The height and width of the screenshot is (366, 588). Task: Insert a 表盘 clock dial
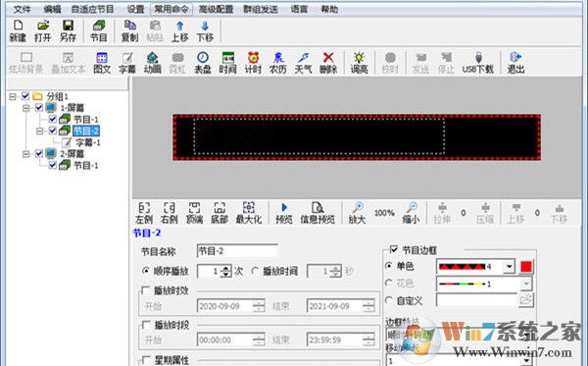pyautogui.click(x=203, y=63)
